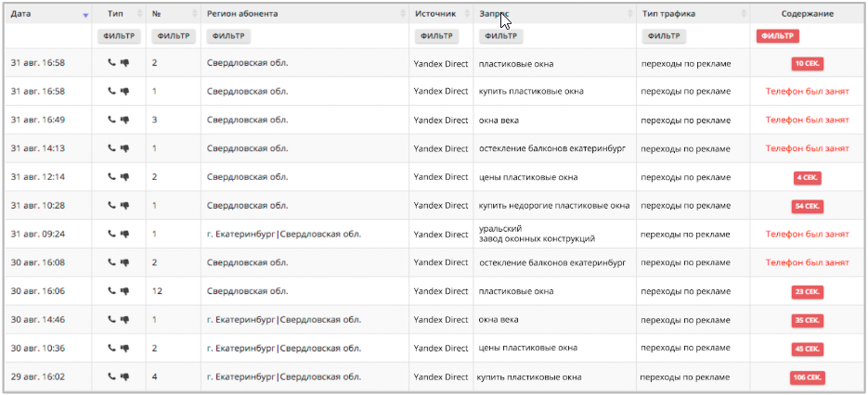Open filter under Запрос column
868x395 pixels.
pyautogui.click(x=501, y=36)
